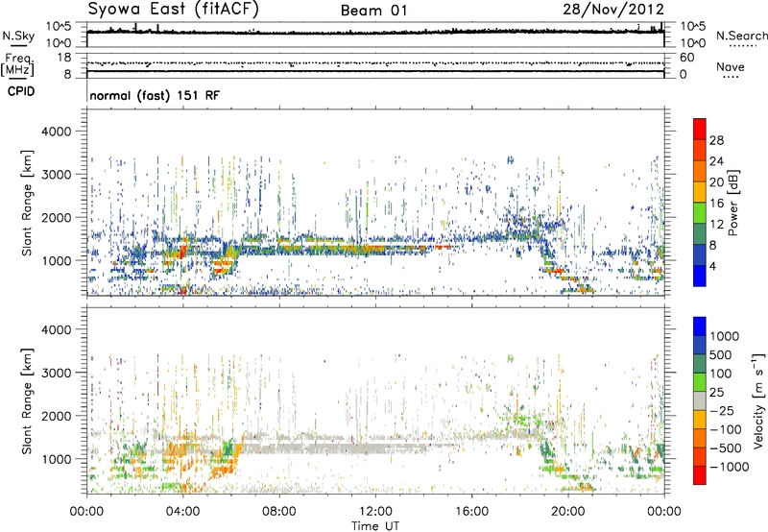Viewport: 768px width, 532px height.
Task: Click the "60" Nave tick label
Action: [686, 58]
